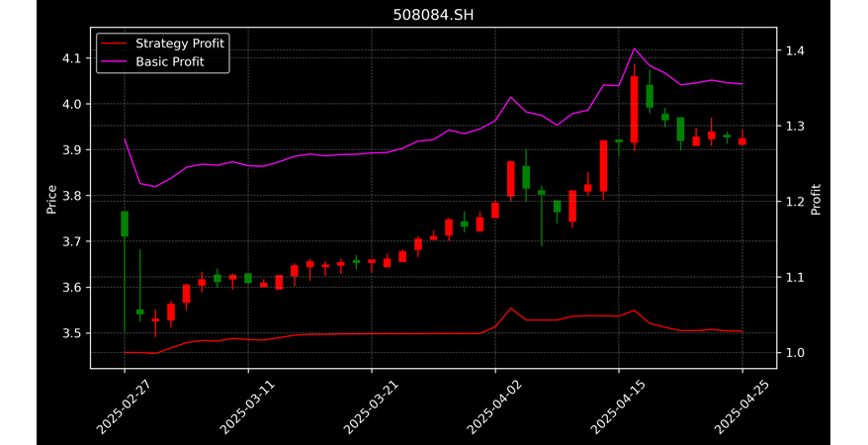Click the 4.1 price tick label
The image size is (868, 445).
pyautogui.click(x=72, y=58)
